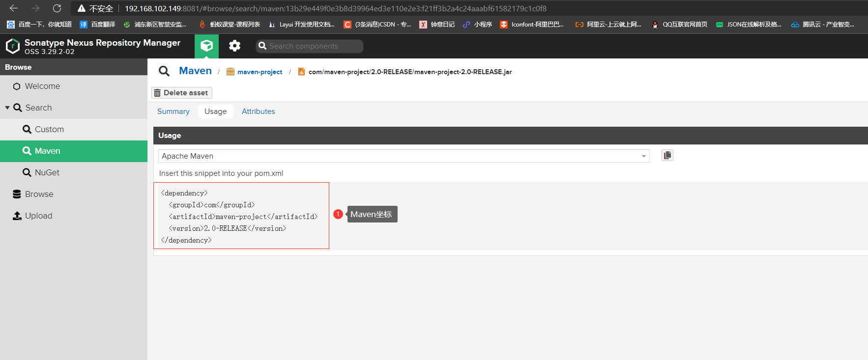Click the not-secure warning icon in address bar
Screen dimensions: 868x360
pos(82,8)
